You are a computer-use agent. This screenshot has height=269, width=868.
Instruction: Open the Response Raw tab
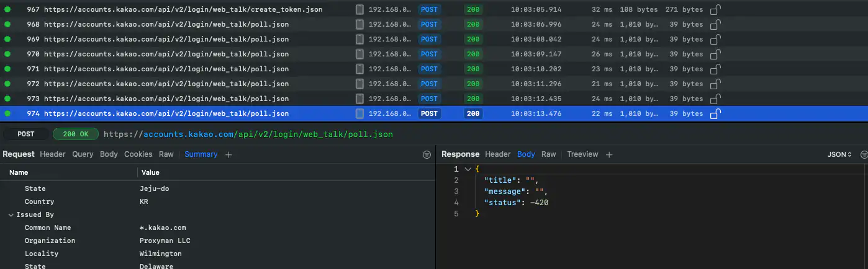[549, 154]
